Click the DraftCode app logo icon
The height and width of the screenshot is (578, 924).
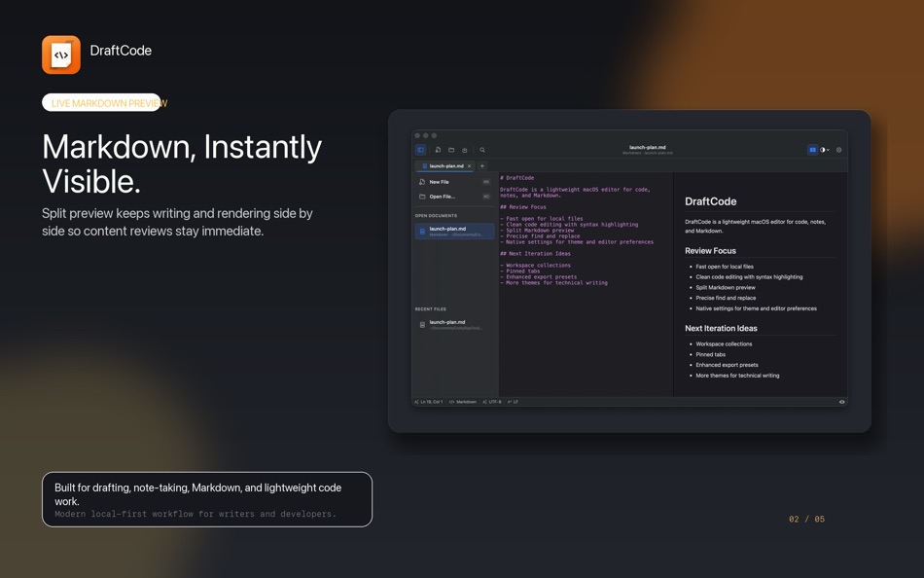(61, 54)
